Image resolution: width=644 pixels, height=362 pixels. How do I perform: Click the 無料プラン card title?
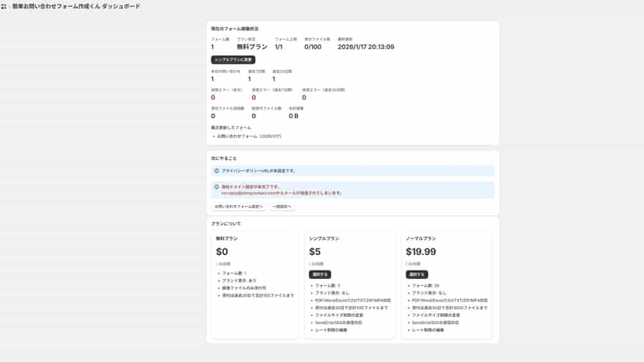pyautogui.click(x=226, y=238)
